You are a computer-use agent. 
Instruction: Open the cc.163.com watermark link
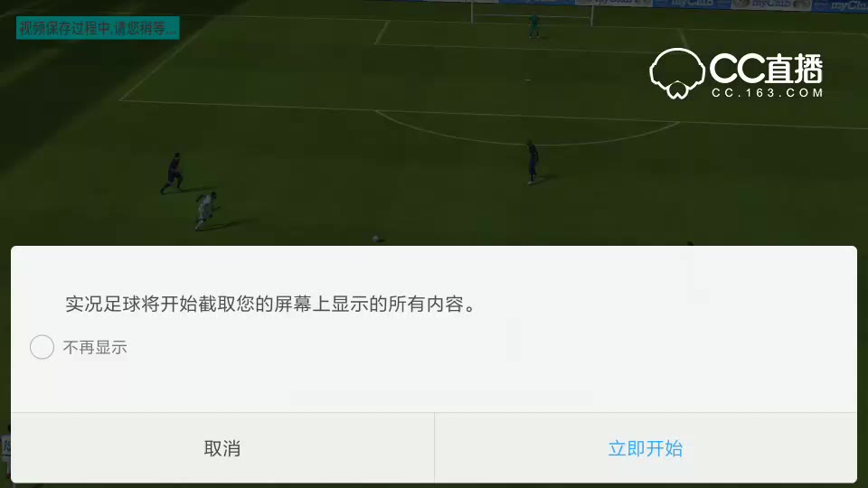[x=768, y=93]
